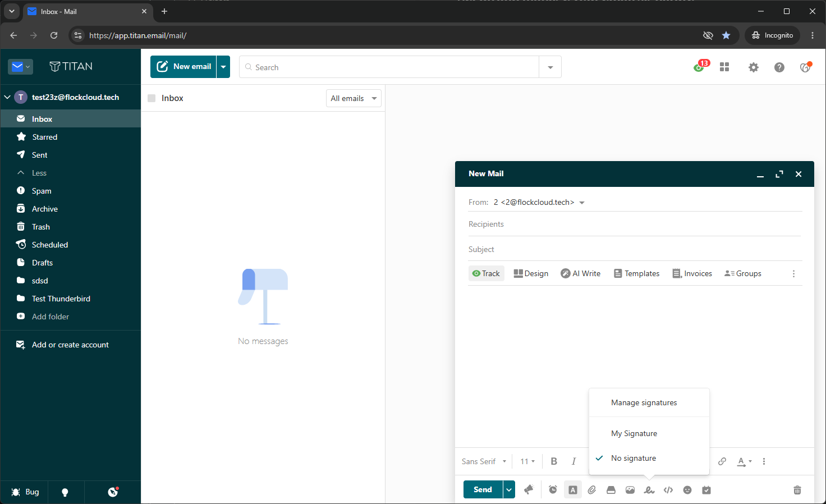Open the apps grid icon

click(724, 67)
